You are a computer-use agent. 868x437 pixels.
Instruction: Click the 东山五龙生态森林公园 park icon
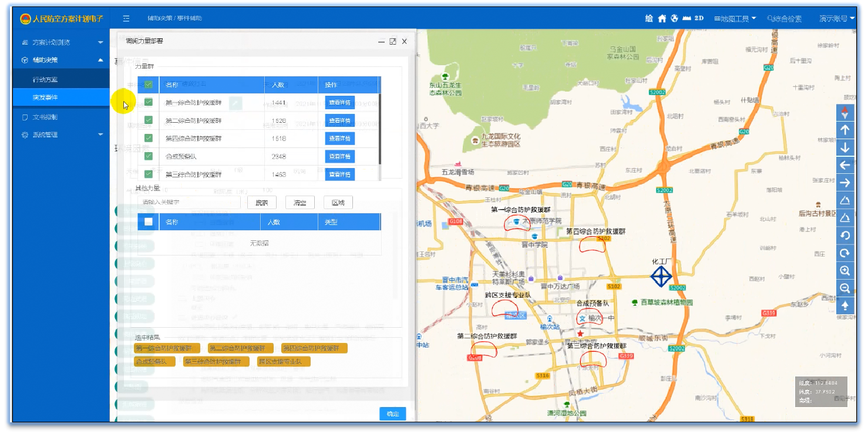click(445, 77)
